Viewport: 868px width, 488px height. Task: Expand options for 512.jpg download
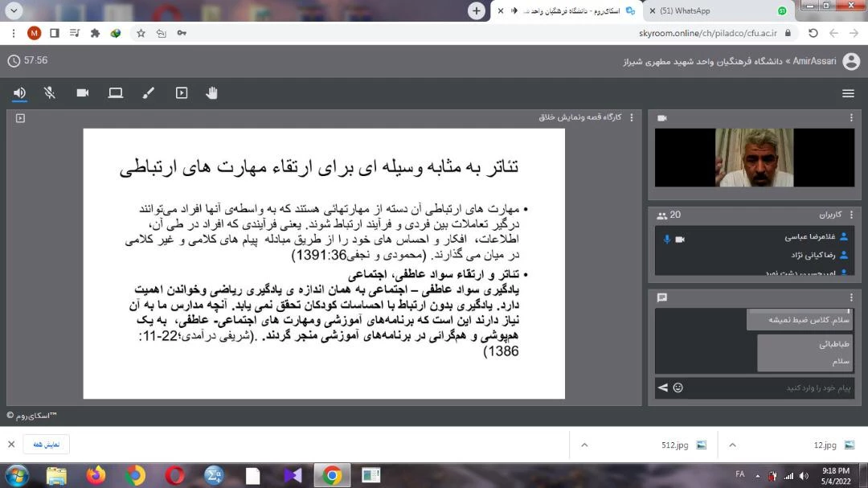pos(584,445)
